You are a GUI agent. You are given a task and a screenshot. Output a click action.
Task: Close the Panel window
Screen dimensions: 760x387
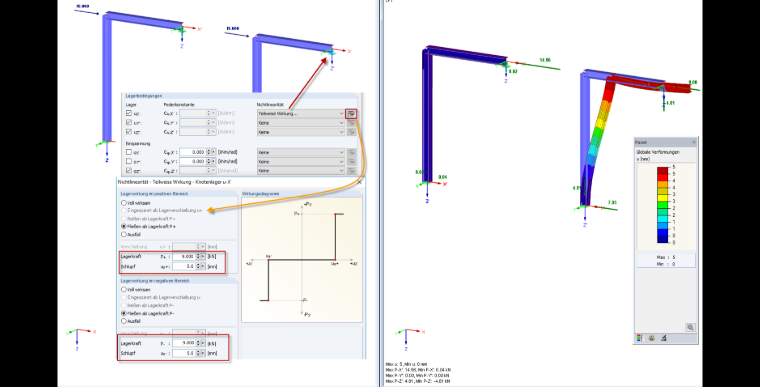694,142
